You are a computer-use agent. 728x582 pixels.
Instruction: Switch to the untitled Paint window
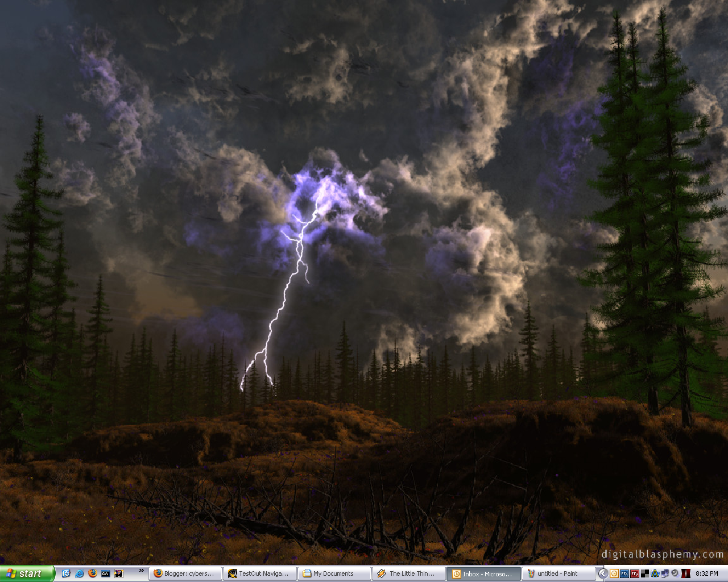[558, 573]
